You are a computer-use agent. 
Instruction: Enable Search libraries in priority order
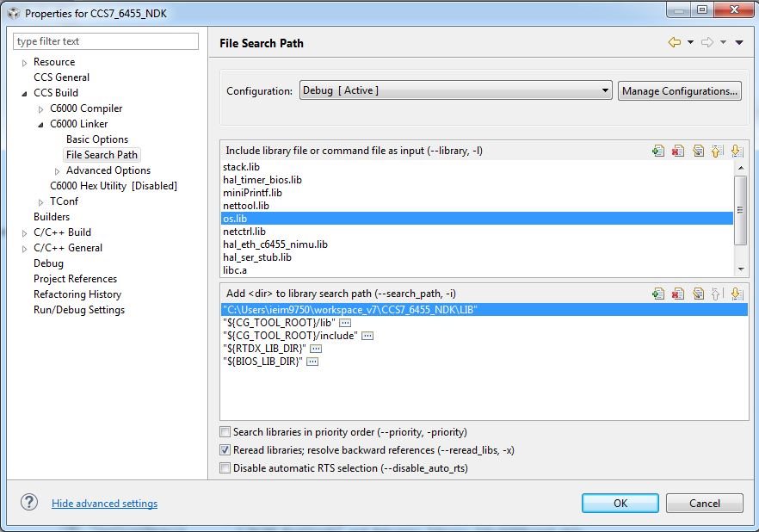click(225, 432)
